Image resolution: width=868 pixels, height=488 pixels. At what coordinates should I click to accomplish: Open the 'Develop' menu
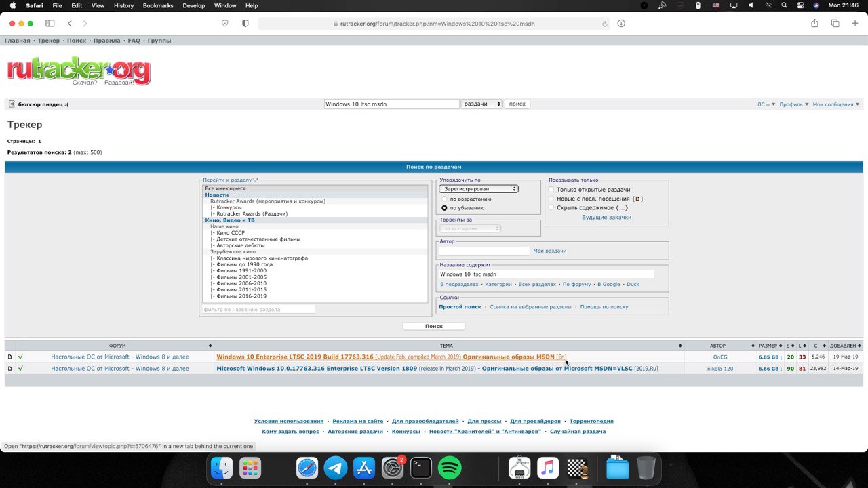(x=194, y=5)
